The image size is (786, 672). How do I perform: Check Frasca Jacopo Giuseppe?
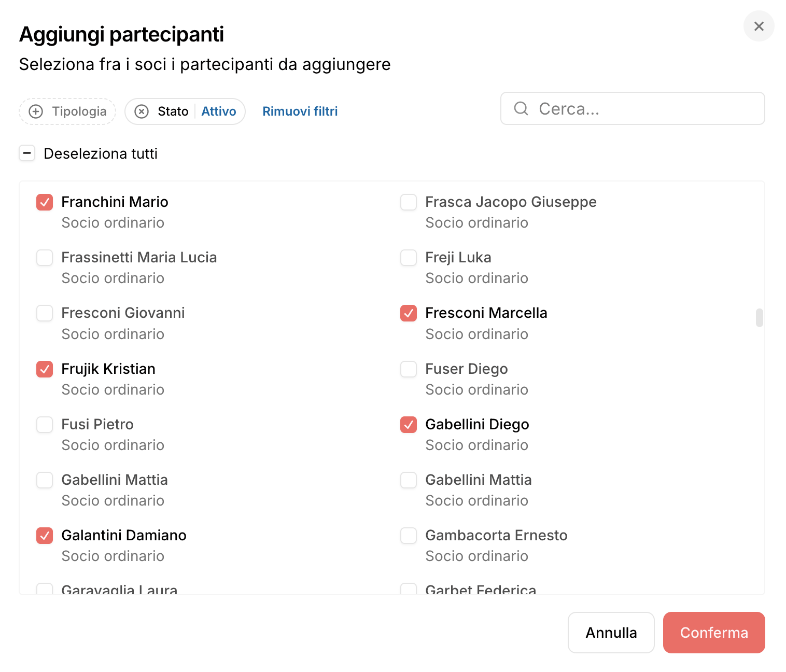[409, 202]
